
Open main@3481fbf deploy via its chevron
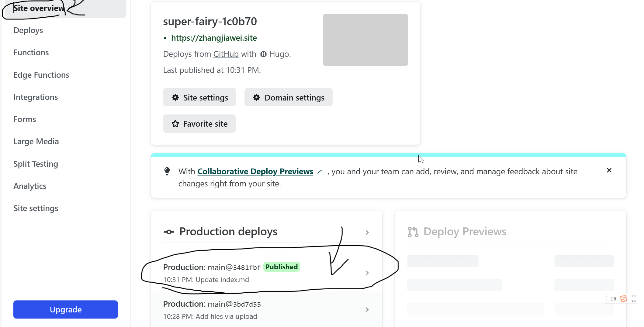click(367, 273)
